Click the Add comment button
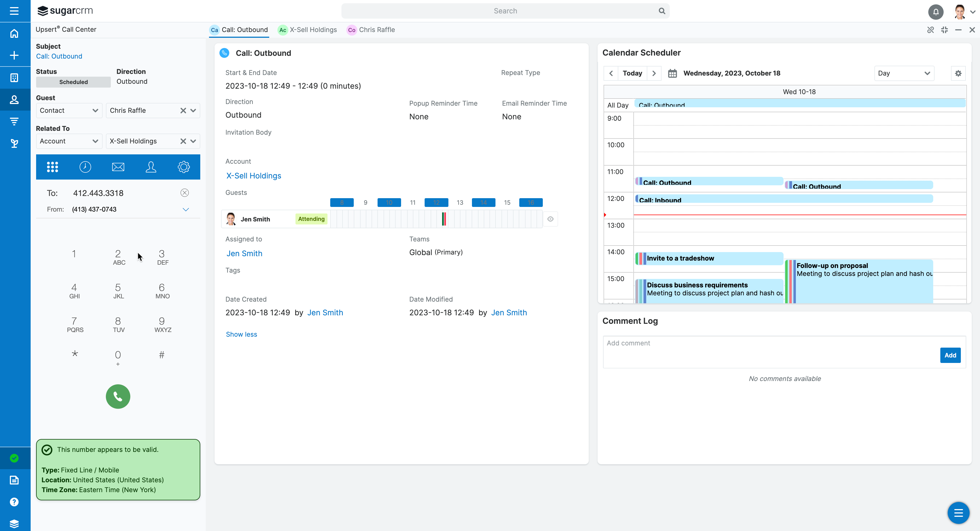The height and width of the screenshot is (531, 980). [950, 355]
